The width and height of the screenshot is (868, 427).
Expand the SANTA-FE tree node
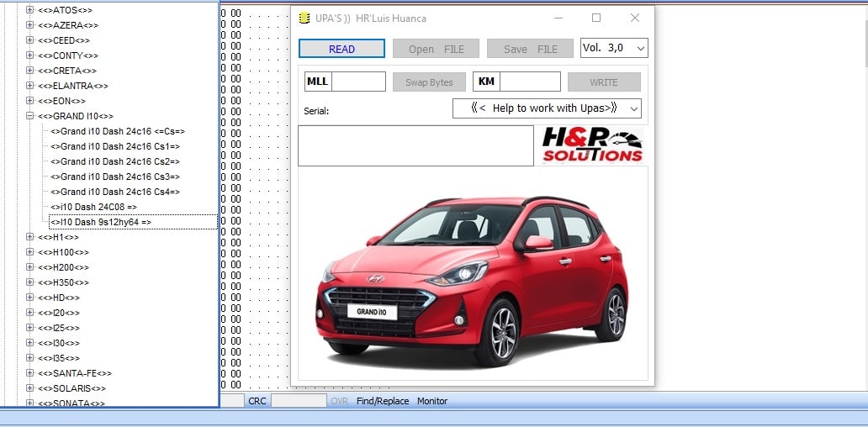pos(30,373)
